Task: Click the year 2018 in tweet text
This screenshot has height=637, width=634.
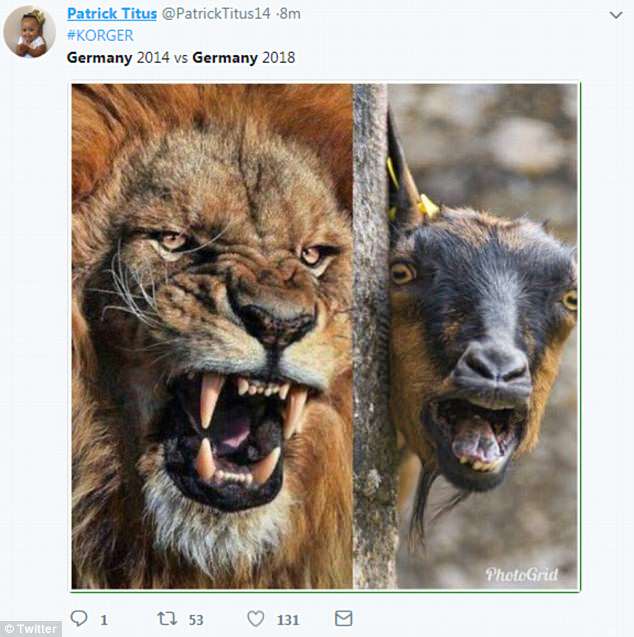Action: pyautogui.click(x=280, y=57)
